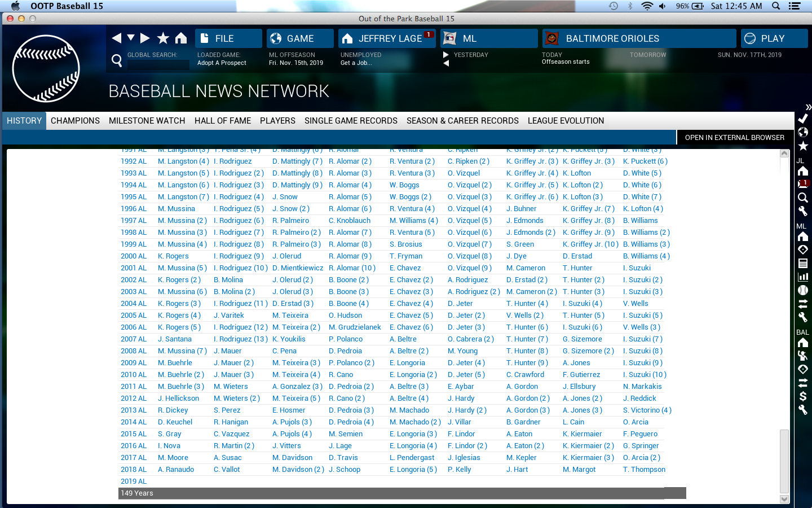Go forward with the right navigation arrow
Viewport: 812px width, 508px height.
[x=145, y=38]
